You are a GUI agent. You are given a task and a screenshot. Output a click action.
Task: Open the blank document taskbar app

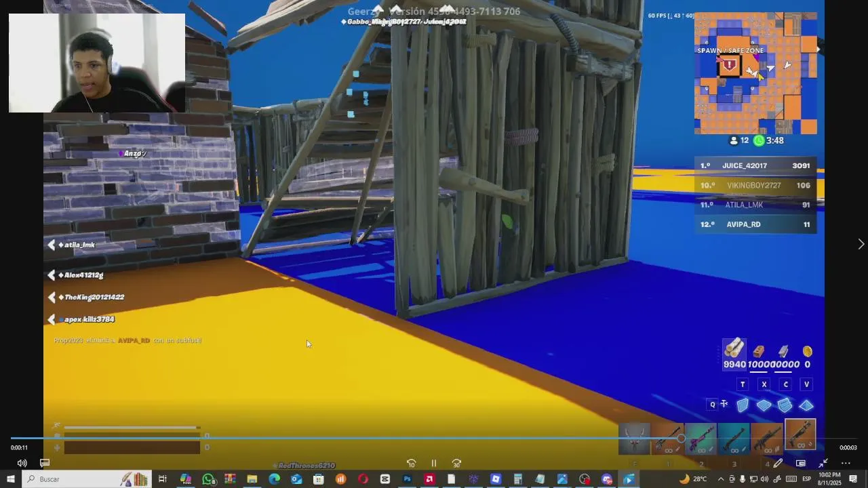click(452, 479)
